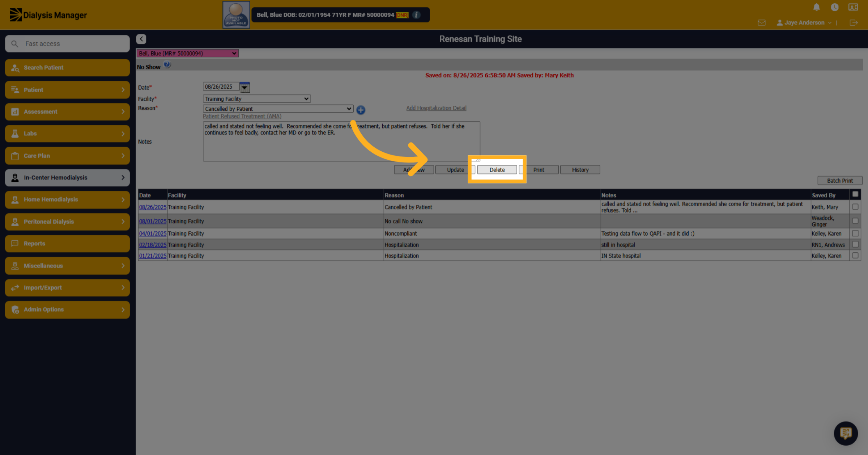
Task: Open the No Show help icon
Action: [x=167, y=65]
